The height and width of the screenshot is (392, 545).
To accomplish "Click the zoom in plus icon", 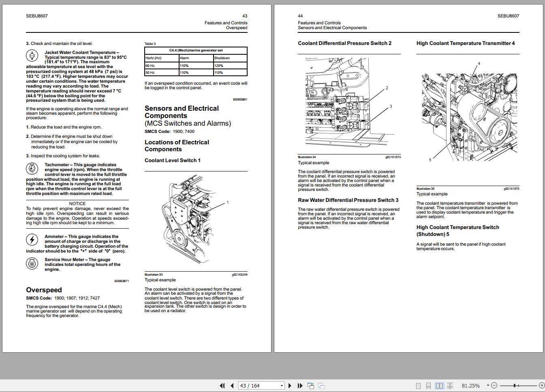I will [x=542, y=385].
